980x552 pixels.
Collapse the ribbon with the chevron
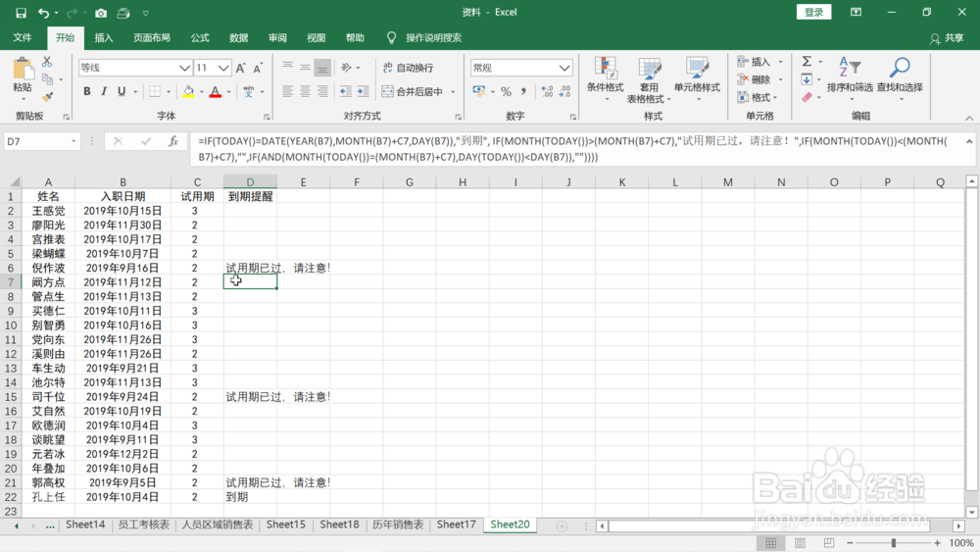click(x=969, y=118)
